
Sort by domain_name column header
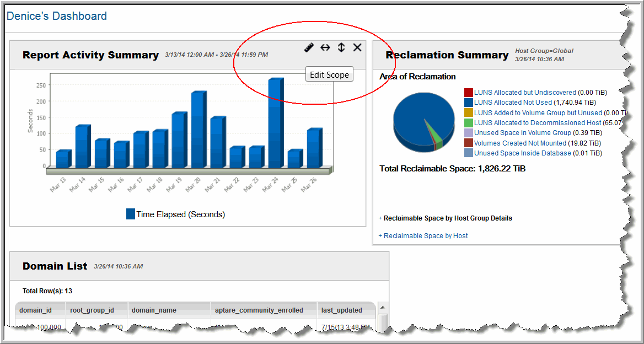click(154, 310)
